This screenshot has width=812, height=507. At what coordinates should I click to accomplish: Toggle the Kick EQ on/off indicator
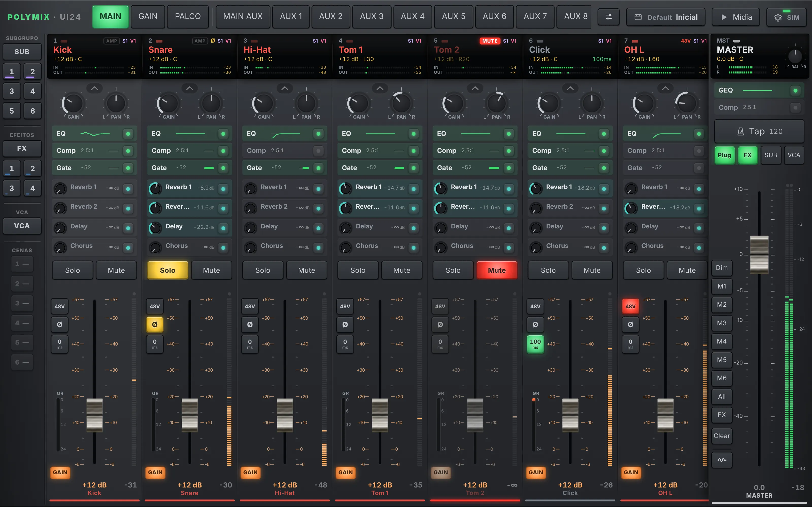pyautogui.click(x=128, y=134)
